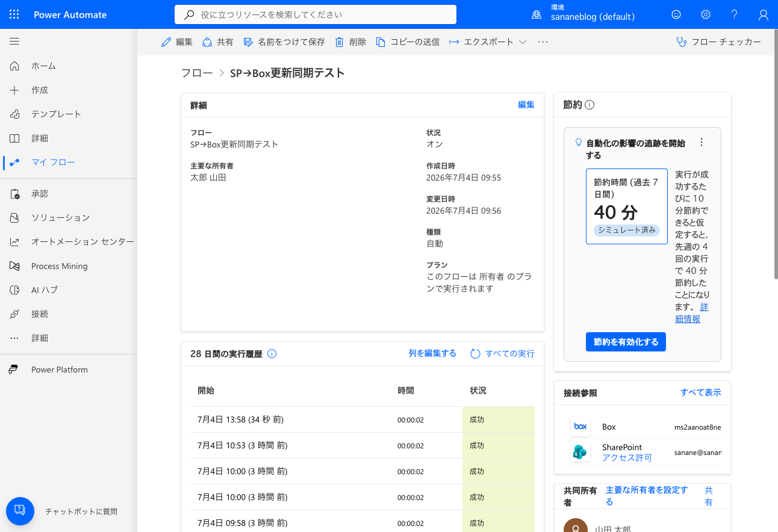
Task: Click the feedback smiley icon
Action: (676, 14)
